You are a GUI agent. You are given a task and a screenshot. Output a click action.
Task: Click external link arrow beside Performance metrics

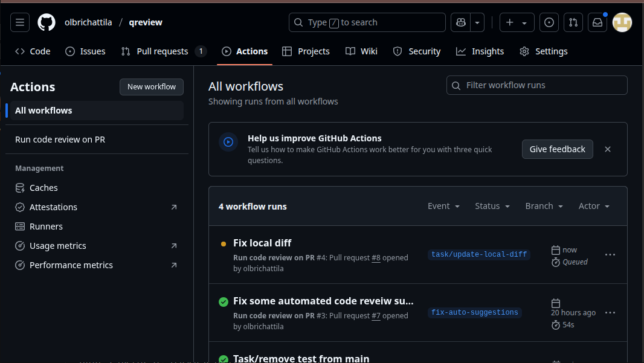[174, 265]
